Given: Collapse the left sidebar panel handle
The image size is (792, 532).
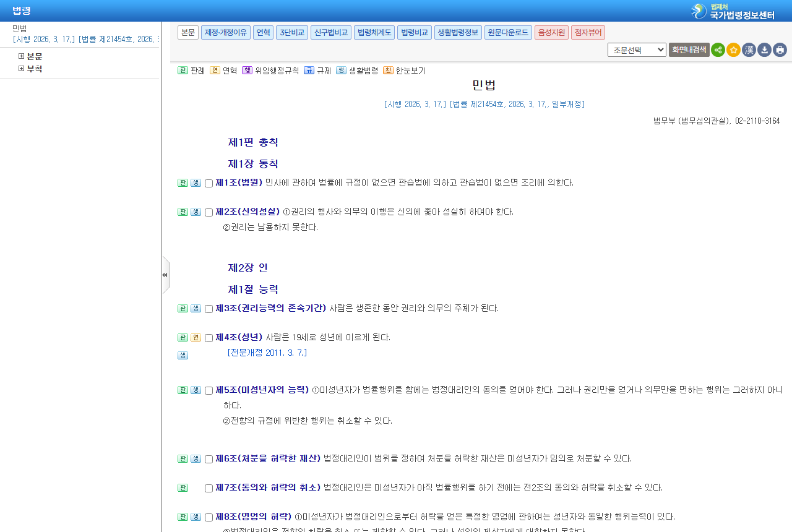Looking at the screenshot, I should (x=165, y=275).
